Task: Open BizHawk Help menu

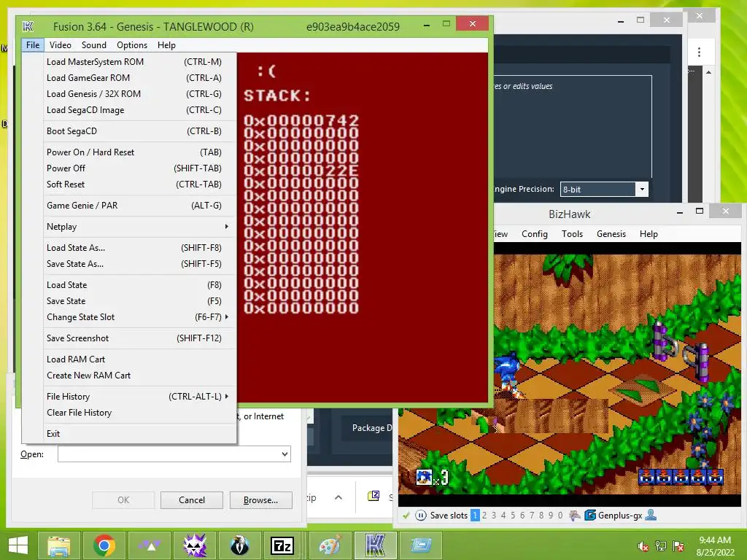Action: pyautogui.click(x=649, y=234)
